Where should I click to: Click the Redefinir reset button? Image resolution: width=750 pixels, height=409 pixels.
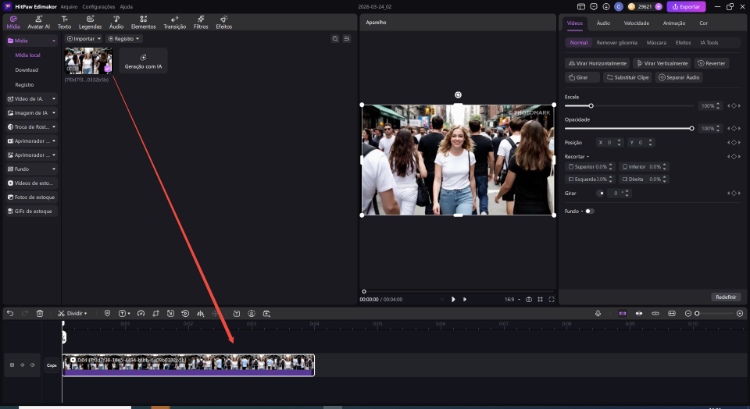726,297
